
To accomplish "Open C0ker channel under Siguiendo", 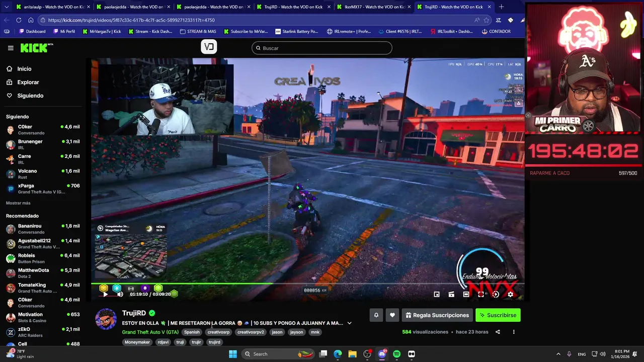I will pyautogui.click(x=43, y=130).
